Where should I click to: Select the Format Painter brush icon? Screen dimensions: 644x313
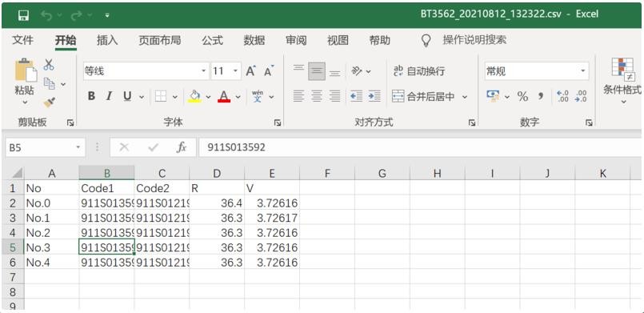coord(50,102)
